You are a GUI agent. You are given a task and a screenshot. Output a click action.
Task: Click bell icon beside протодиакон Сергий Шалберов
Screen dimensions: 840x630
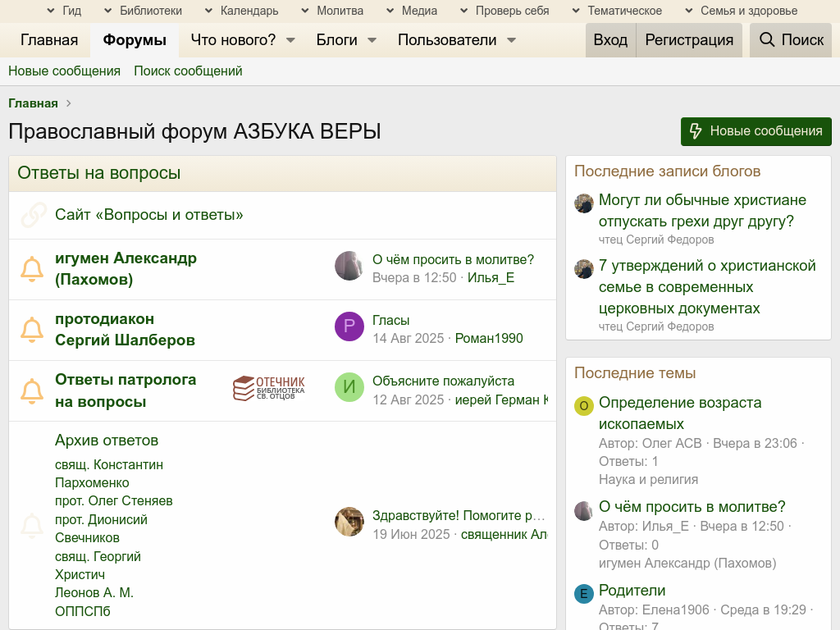pos(32,330)
